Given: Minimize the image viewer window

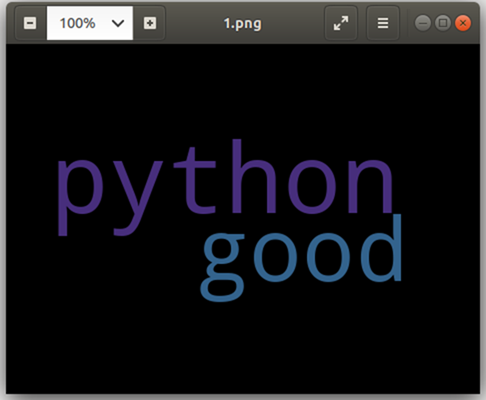Looking at the screenshot, I should (x=423, y=23).
